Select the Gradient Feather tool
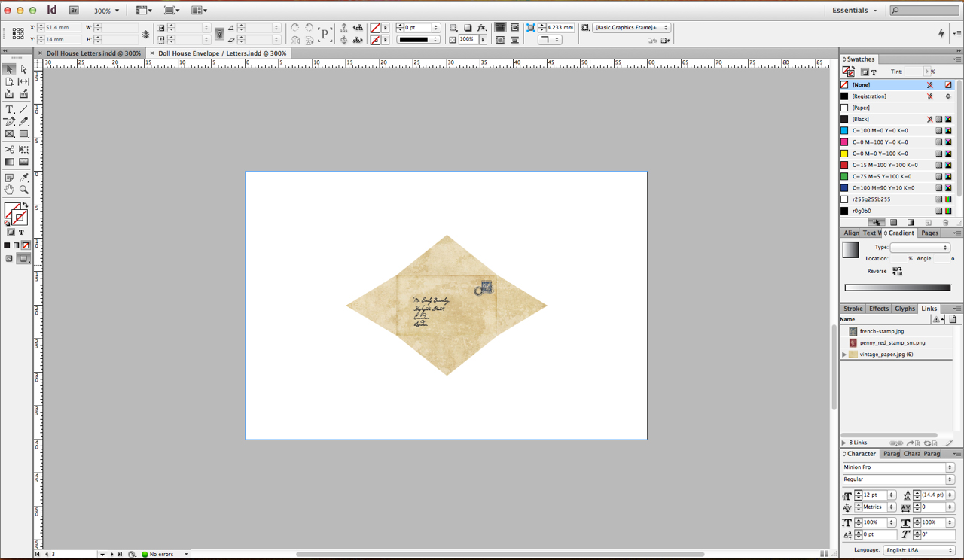964x560 pixels. click(x=23, y=162)
